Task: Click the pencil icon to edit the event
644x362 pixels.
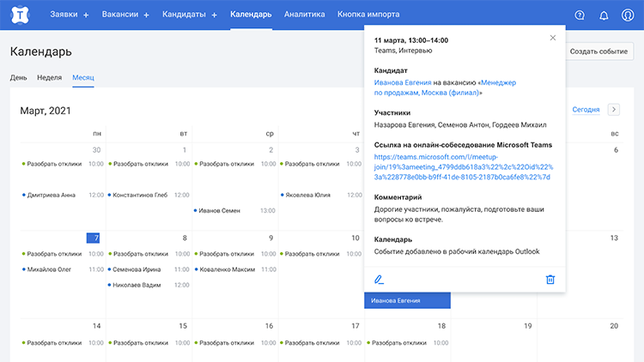Action: pos(380,279)
